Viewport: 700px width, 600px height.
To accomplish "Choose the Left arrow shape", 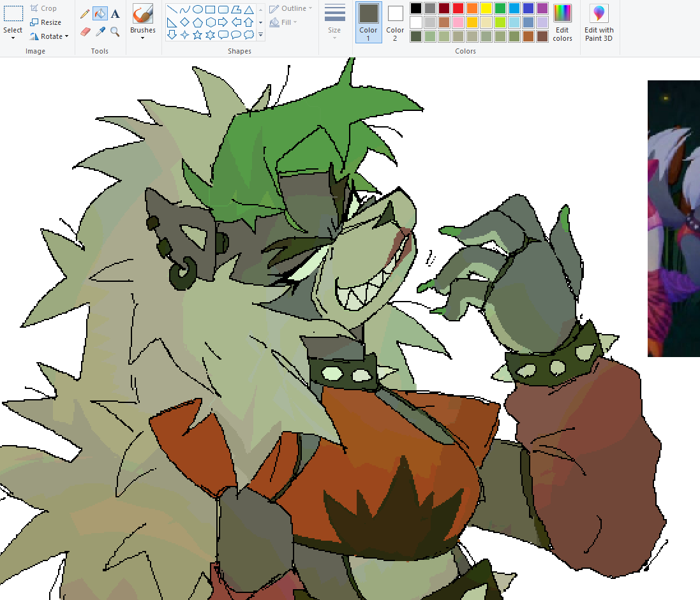I will (236, 22).
